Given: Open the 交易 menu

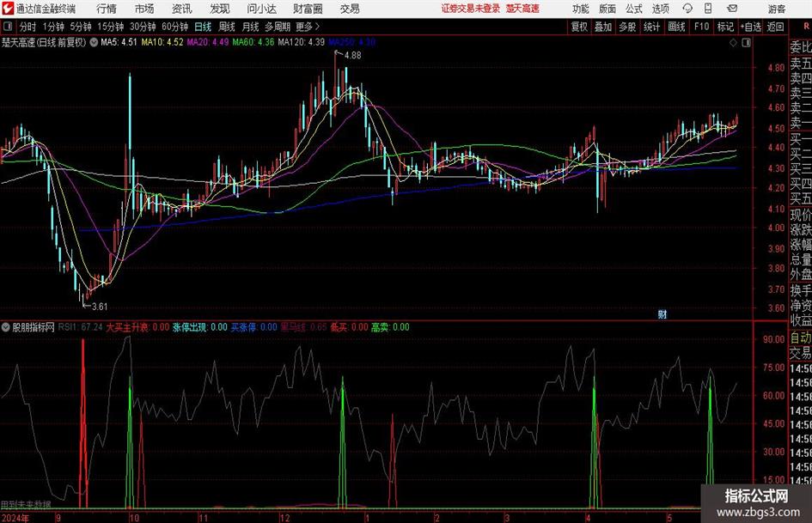Looking at the screenshot, I should [350, 9].
